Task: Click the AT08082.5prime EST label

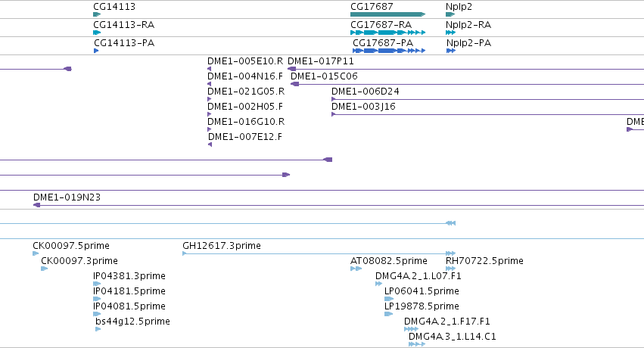Action: (x=389, y=261)
